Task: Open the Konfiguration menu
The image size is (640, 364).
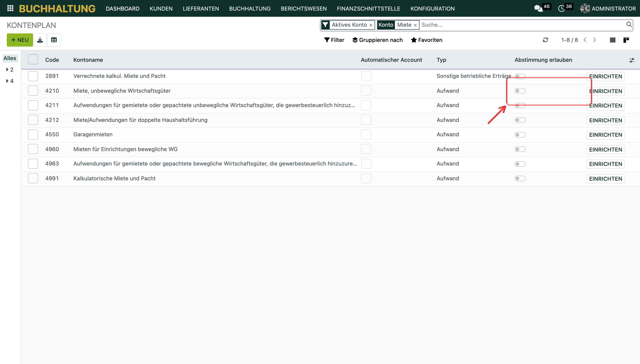Action: pos(433,9)
